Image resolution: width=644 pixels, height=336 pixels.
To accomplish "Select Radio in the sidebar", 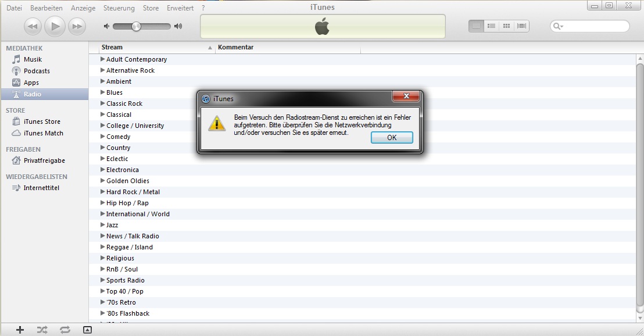I will tap(44, 94).
